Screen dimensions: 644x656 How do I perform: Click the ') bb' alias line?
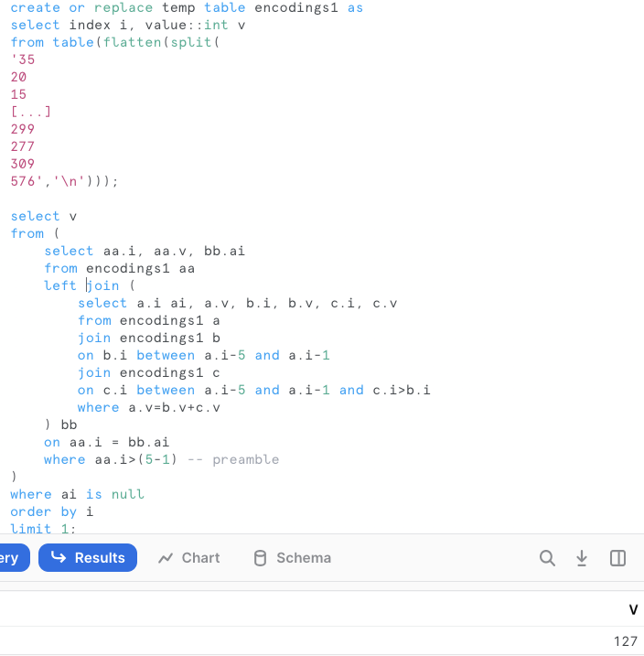(x=61, y=425)
